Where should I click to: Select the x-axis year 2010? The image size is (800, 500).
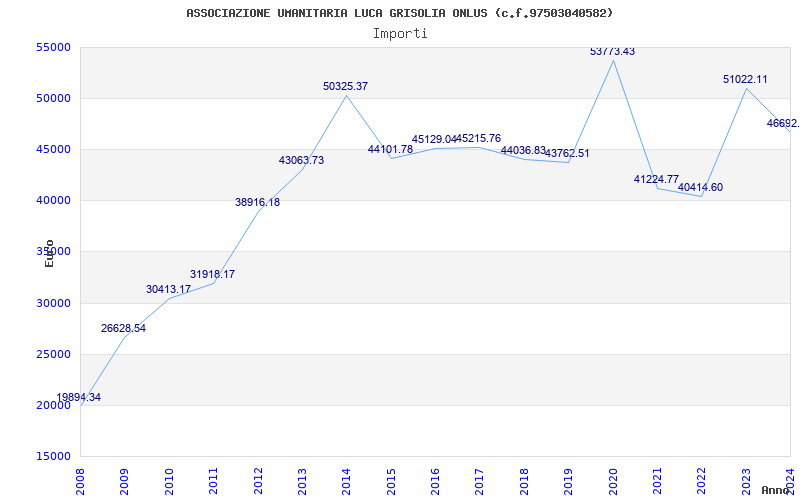pos(169,481)
